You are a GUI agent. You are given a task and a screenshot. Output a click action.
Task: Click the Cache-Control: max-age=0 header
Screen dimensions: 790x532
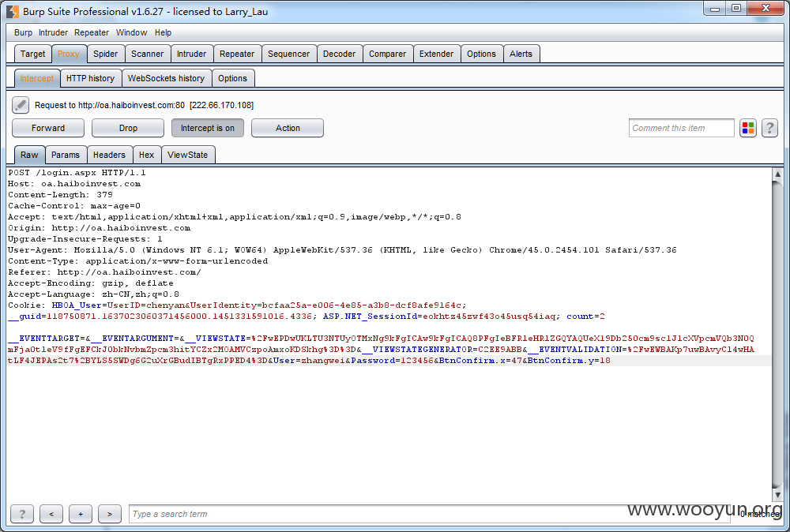tap(74, 206)
